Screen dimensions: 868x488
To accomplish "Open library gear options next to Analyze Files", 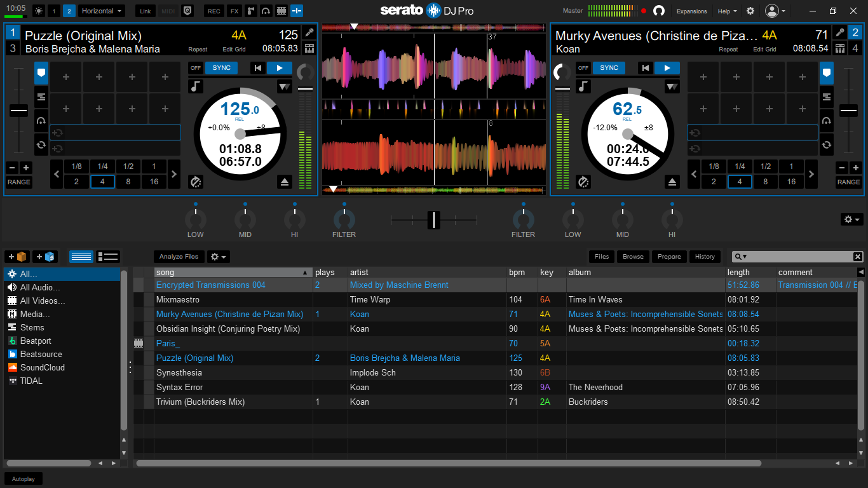I will point(219,257).
